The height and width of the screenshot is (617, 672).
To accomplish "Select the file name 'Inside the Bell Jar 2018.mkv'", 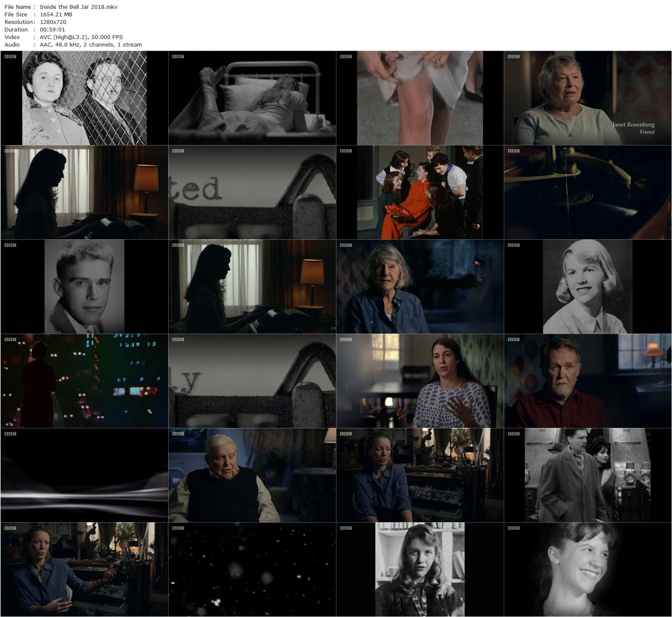I will point(78,7).
